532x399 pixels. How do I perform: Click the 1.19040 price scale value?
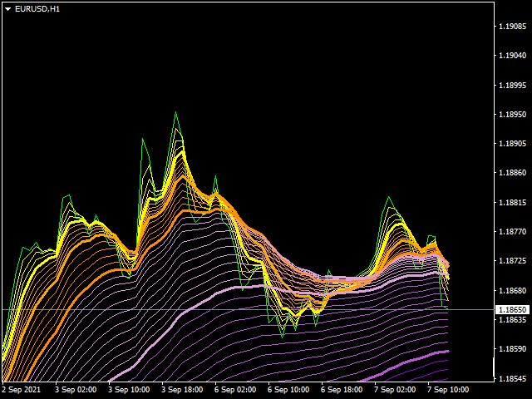pos(513,56)
